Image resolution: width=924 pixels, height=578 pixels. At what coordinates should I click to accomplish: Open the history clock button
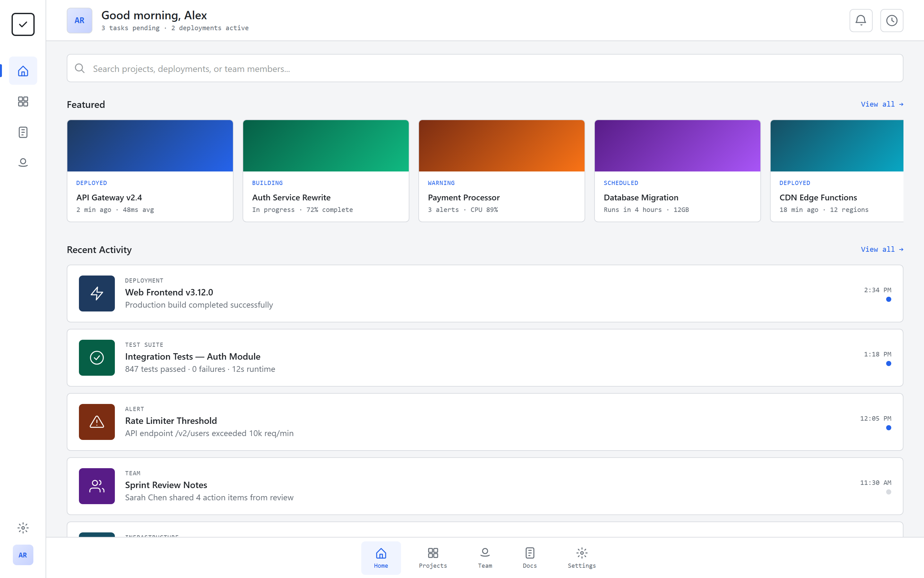(x=892, y=20)
